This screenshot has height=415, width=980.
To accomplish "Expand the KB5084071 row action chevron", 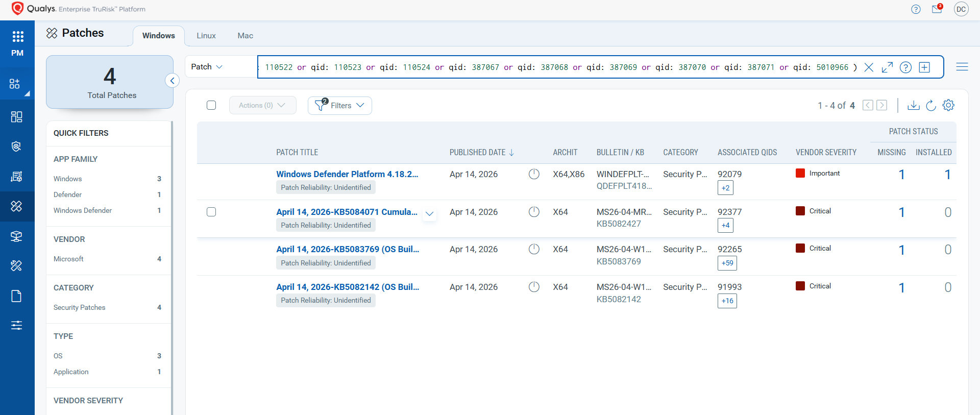I will coord(430,214).
